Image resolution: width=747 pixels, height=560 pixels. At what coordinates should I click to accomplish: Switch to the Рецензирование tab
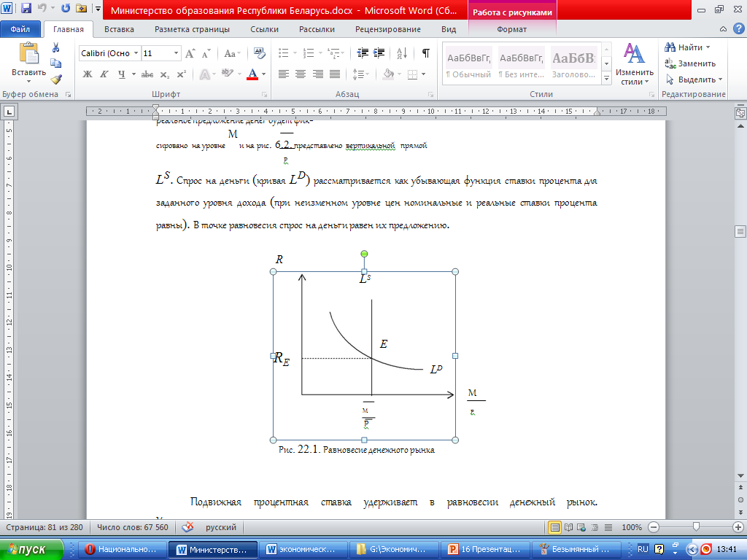click(x=388, y=29)
